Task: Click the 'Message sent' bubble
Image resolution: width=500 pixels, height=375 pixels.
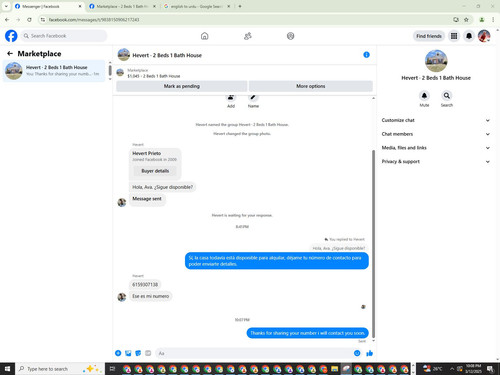Action: tap(147, 199)
